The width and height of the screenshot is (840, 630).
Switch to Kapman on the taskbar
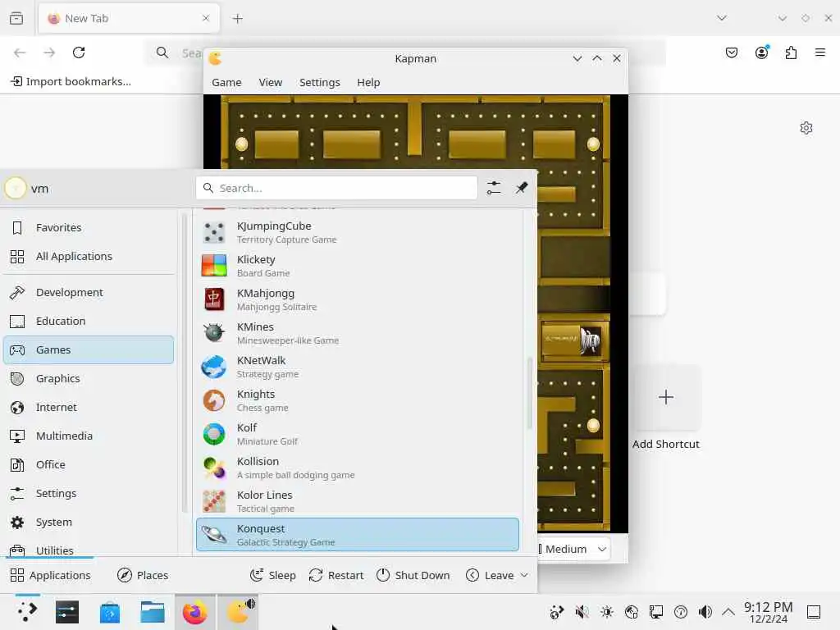(238, 612)
